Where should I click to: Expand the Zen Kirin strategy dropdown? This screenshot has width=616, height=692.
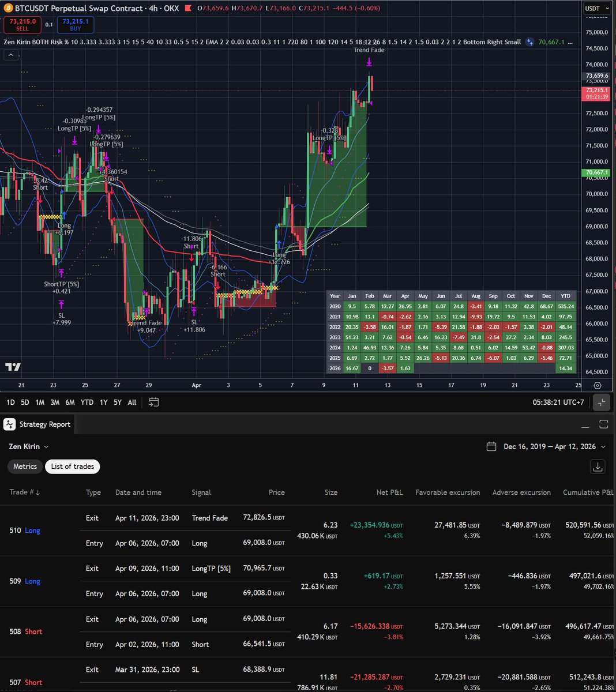[x=29, y=446]
